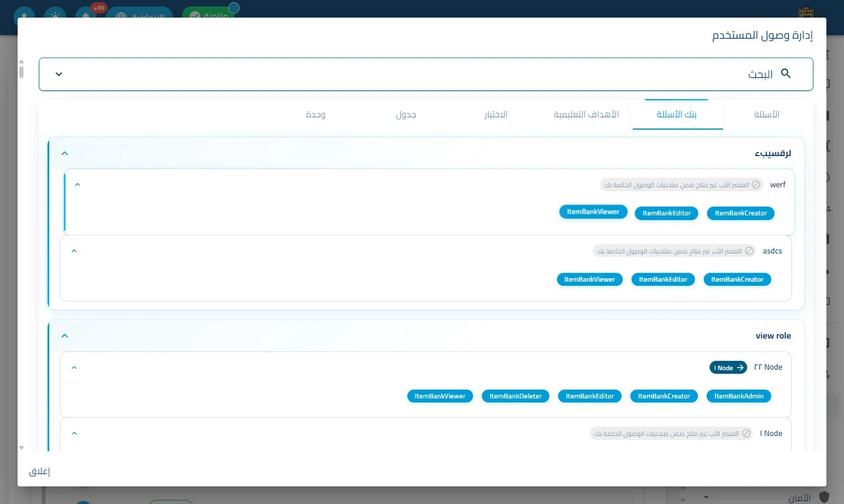Toggle ItemBankViewer role in ٢٢ Node
The image size is (844, 504).
[440, 397]
